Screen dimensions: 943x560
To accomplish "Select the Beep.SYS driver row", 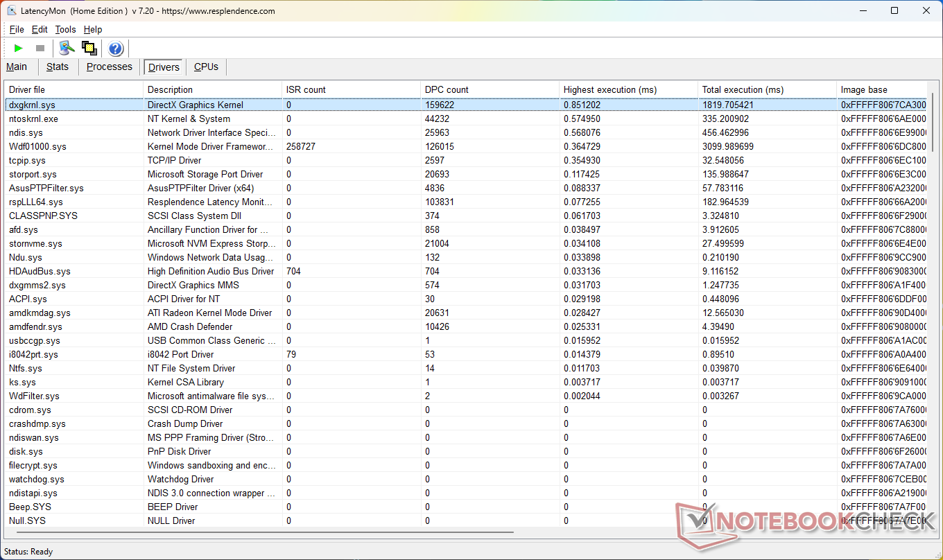I will point(465,507).
